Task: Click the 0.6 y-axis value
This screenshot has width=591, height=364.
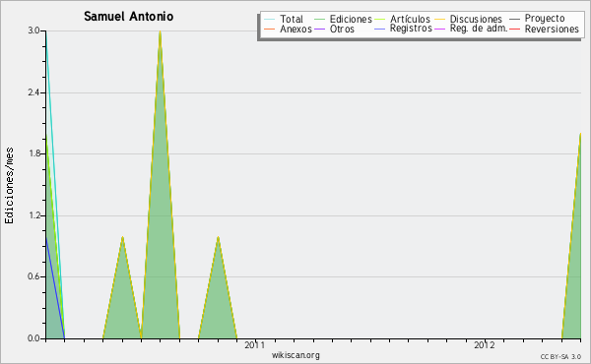Action: pos(33,276)
